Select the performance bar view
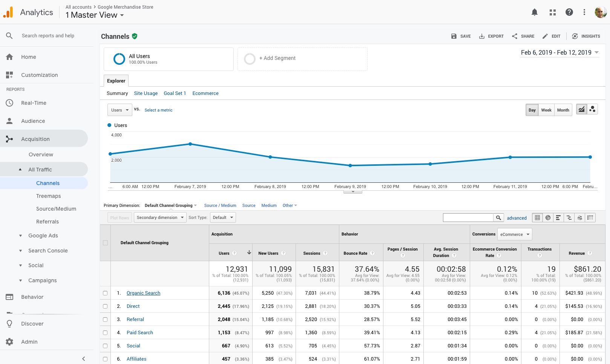This screenshot has width=610, height=364. coord(558,217)
